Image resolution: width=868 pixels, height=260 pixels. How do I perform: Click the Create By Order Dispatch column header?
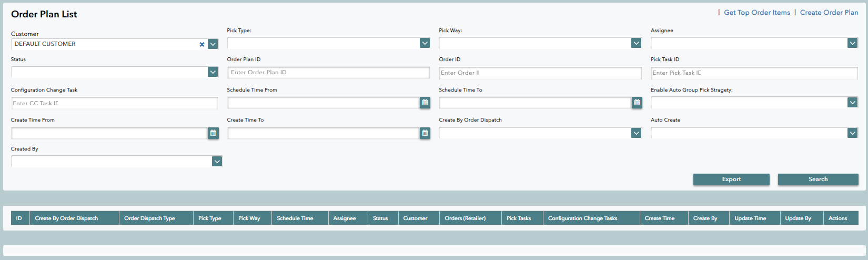tap(74, 218)
